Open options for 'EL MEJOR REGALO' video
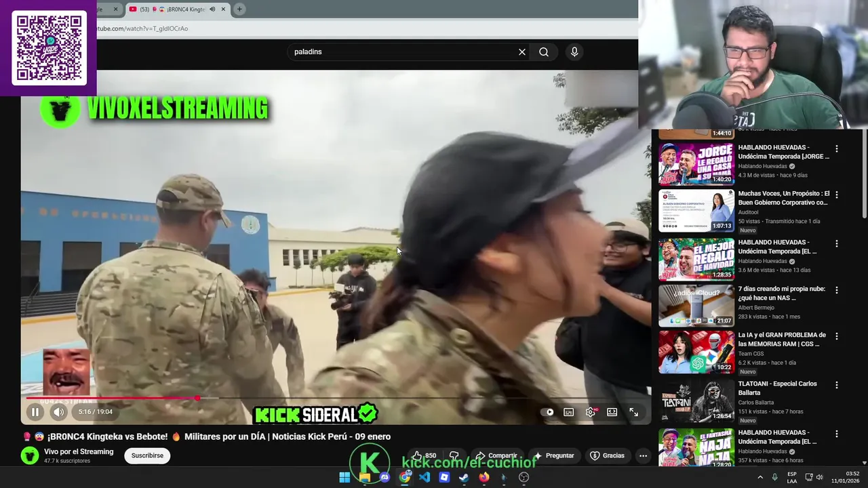The width and height of the screenshot is (868, 488). coord(836,243)
